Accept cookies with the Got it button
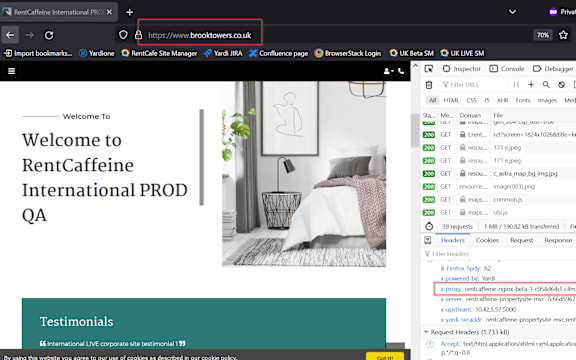Image resolution: width=576 pixels, height=360 pixels. (x=385, y=357)
